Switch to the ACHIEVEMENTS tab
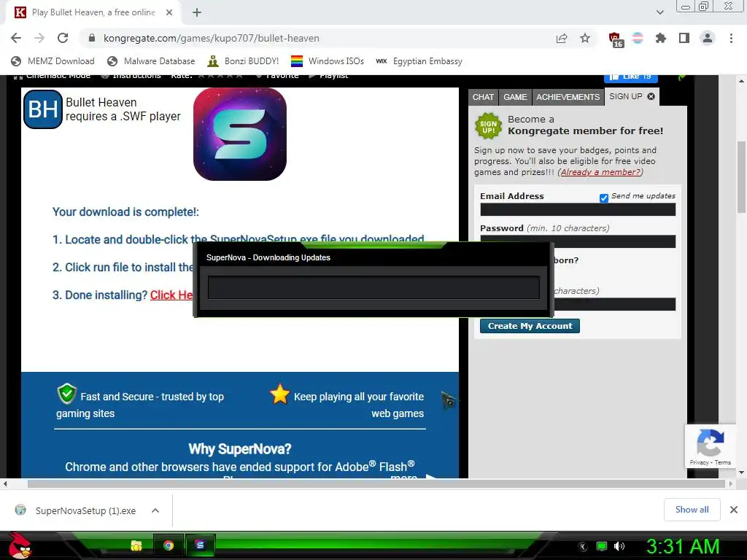Image resolution: width=747 pixels, height=560 pixels. [x=568, y=97]
